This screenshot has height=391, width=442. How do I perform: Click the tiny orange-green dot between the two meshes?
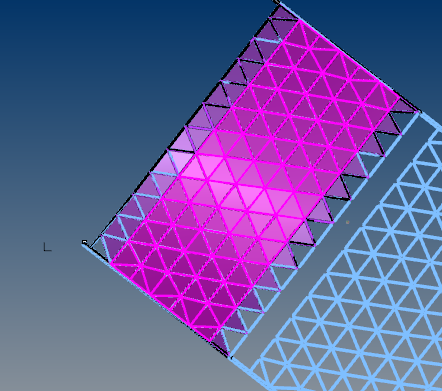pyautogui.click(x=348, y=222)
